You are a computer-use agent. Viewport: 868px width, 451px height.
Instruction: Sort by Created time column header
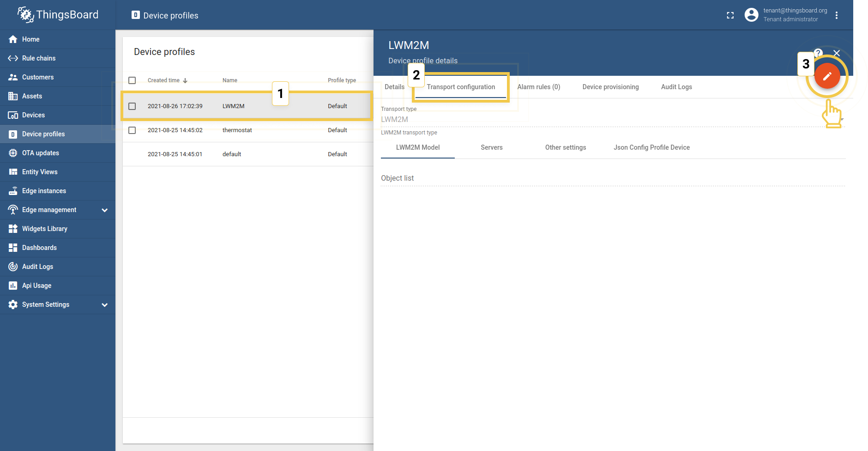(x=164, y=80)
